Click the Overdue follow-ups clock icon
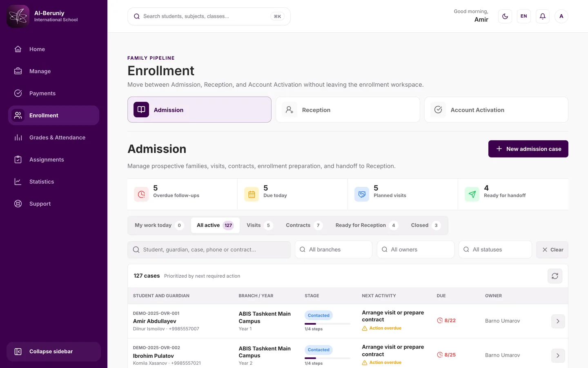This screenshot has width=588, height=368. [141, 194]
